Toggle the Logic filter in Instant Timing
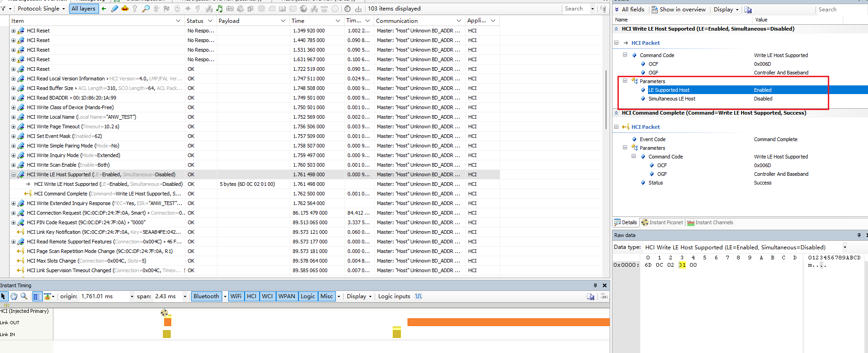The height and width of the screenshot is (353, 868). 308,296
